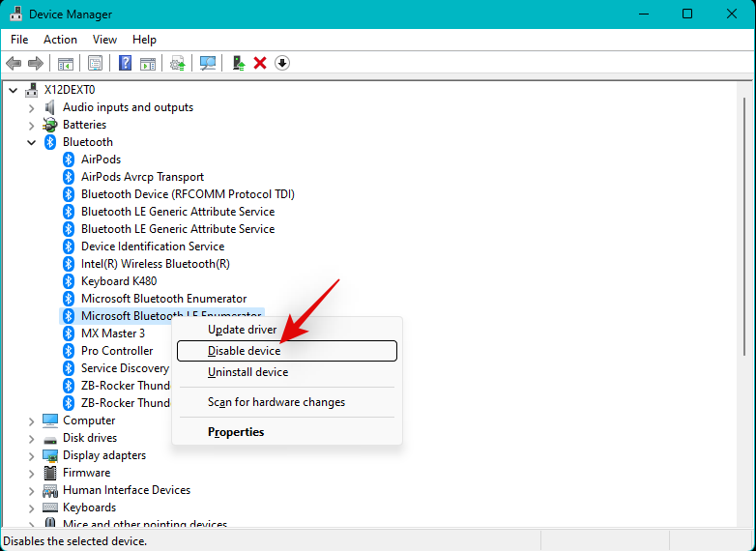This screenshot has width=756, height=551.
Task: Click the Back arrow toolbar icon
Action: pos(14,63)
